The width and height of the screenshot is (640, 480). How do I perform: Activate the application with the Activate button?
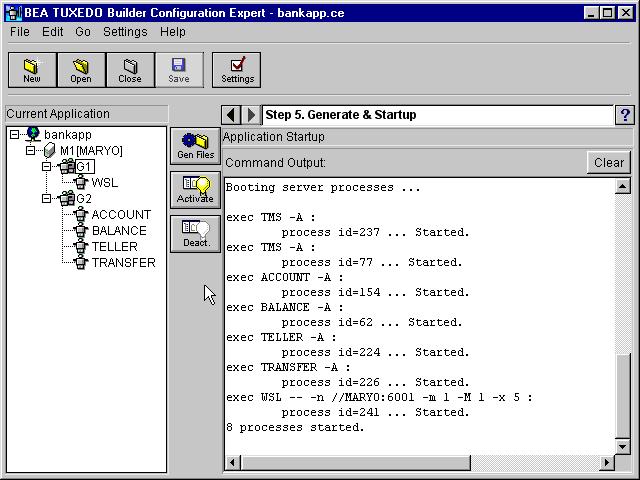coord(196,189)
